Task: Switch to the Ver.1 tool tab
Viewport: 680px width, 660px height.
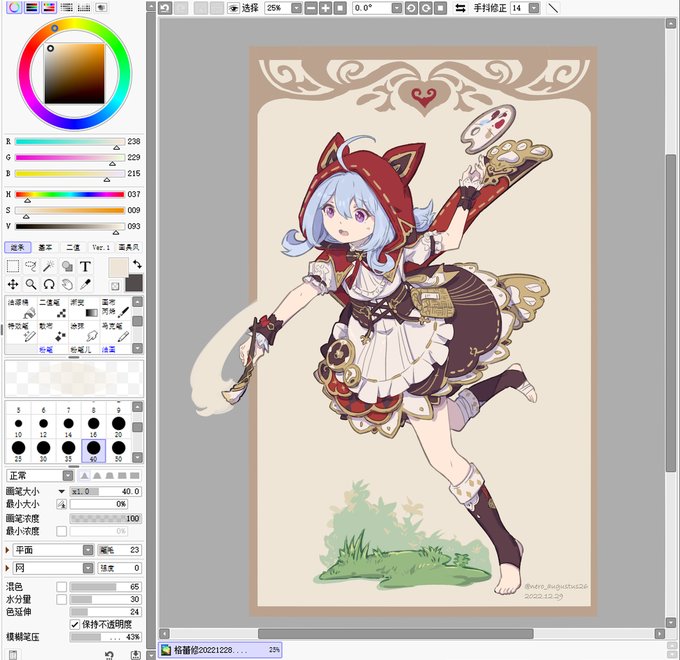Action: 101,247
